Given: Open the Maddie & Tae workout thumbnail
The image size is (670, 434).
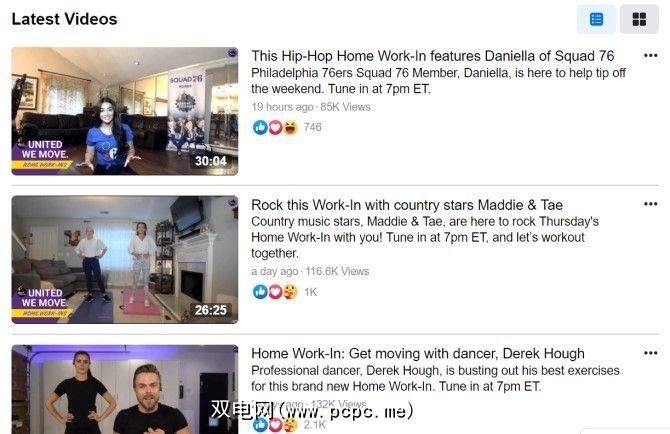Looking at the screenshot, I should tap(125, 260).
